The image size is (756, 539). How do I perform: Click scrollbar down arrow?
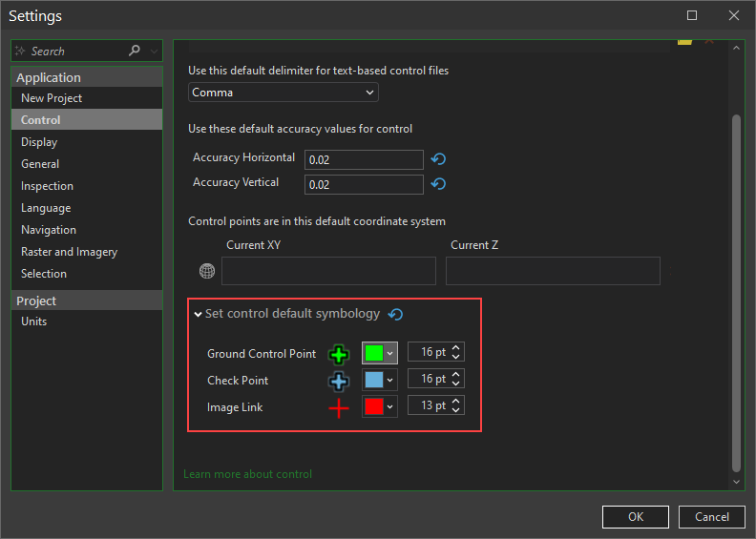736,482
